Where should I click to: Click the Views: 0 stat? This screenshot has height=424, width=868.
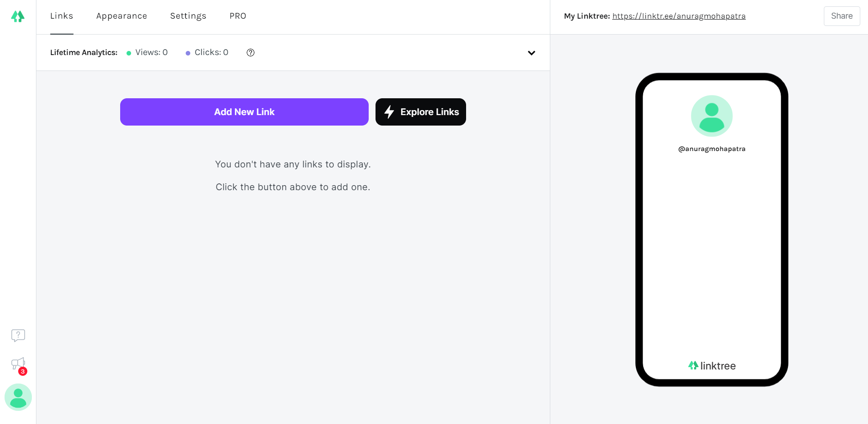click(147, 52)
